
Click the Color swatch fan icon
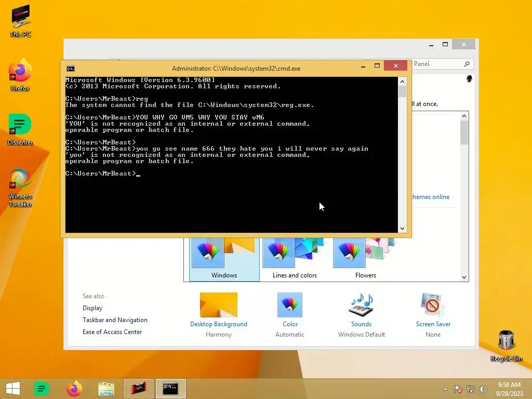[290, 305]
